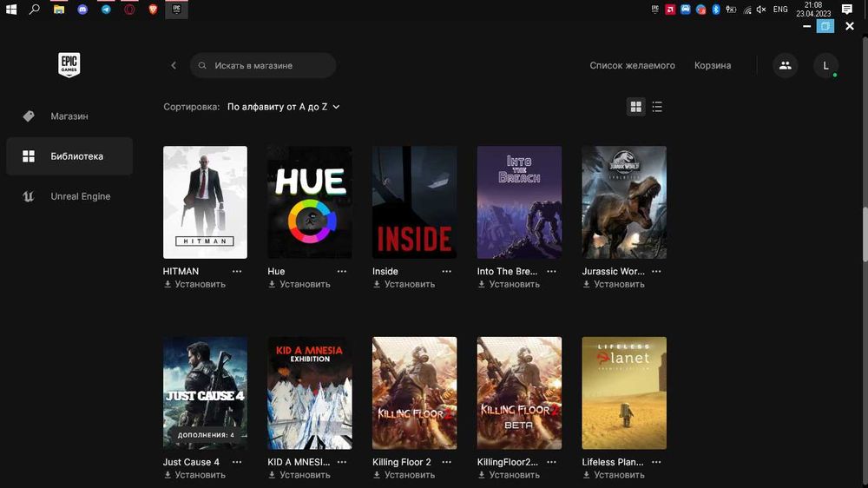Open the Библиотека library section

tap(69, 156)
